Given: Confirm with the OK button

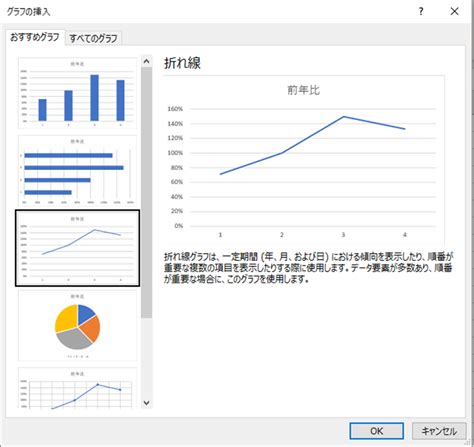Looking at the screenshot, I should point(377,431).
